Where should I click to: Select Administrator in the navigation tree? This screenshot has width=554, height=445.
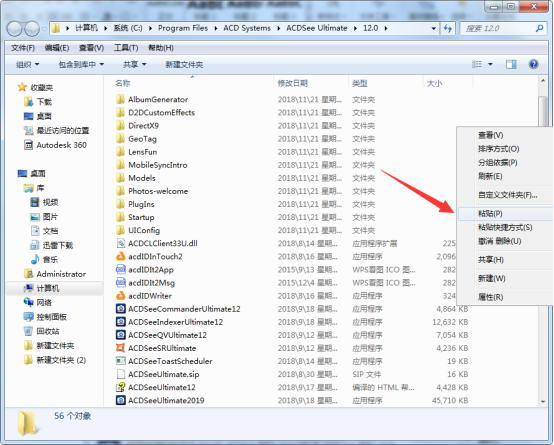click(x=61, y=274)
